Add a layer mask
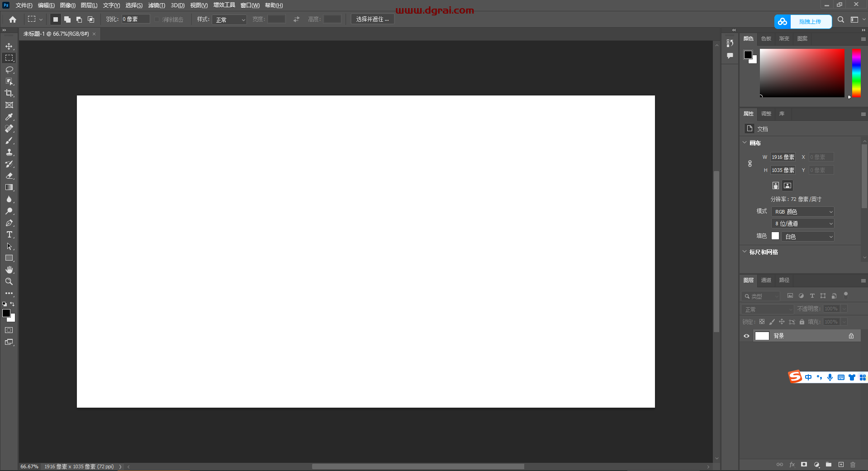868x471 pixels. coord(804,465)
